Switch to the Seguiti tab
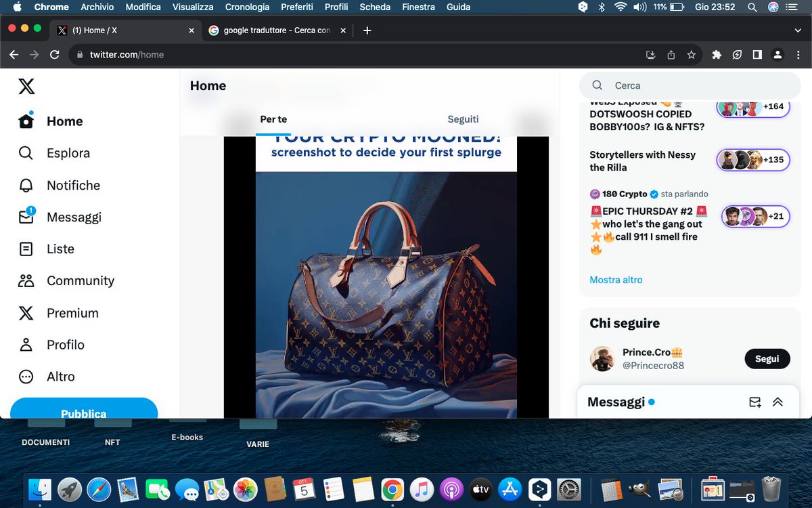The width and height of the screenshot is (812, 508). coord(463,119)
